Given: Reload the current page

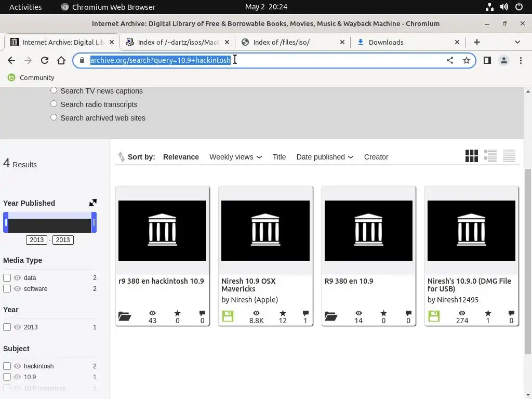Looking at the screenshot, I should point(45,60).
